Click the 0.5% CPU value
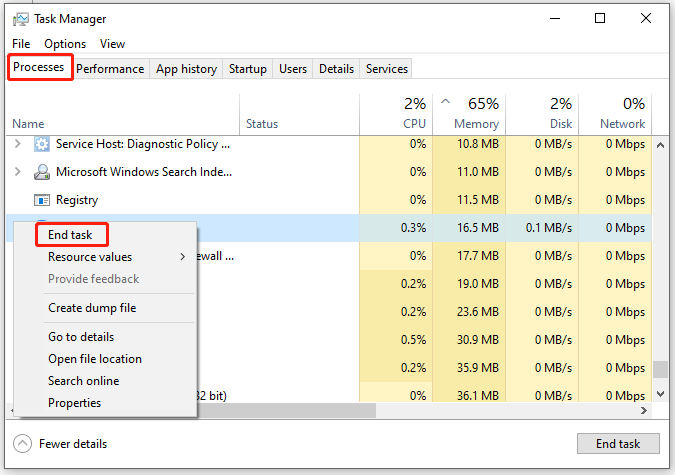 coord(413,340)
